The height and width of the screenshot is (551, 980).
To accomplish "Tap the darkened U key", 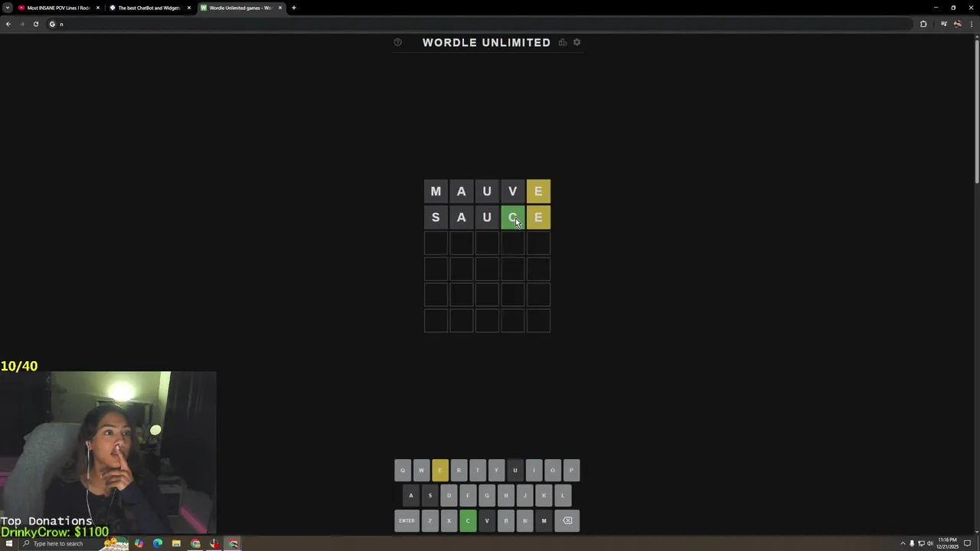I will click(515, 470).
